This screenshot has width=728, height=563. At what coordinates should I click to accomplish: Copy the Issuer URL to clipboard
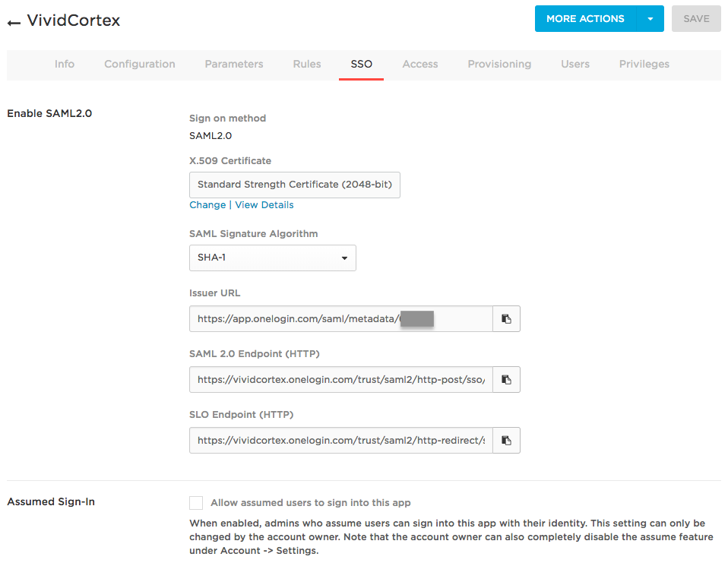tap(506, 319)
